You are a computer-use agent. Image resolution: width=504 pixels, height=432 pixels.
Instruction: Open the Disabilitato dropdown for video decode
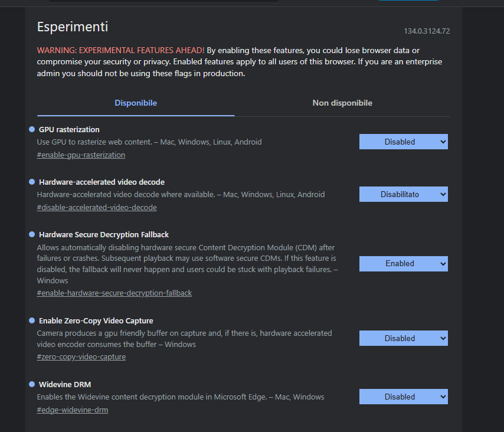(404, 195)
